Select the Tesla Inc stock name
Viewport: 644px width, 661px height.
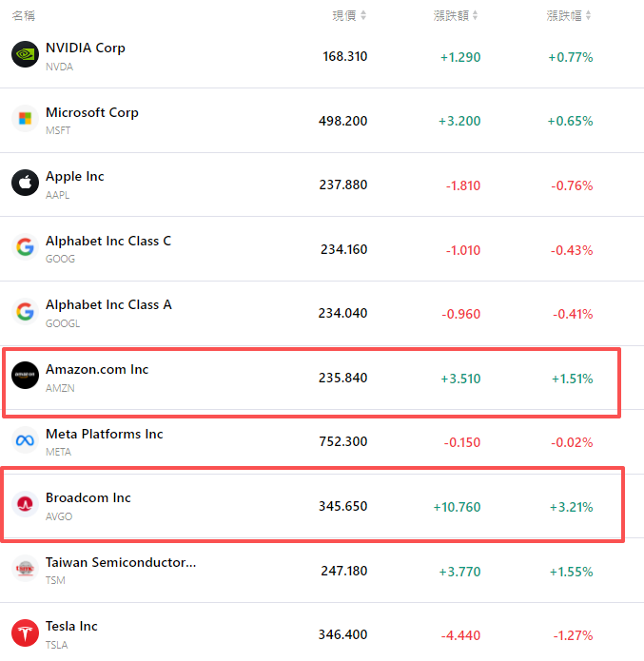[x=71, y=626]
